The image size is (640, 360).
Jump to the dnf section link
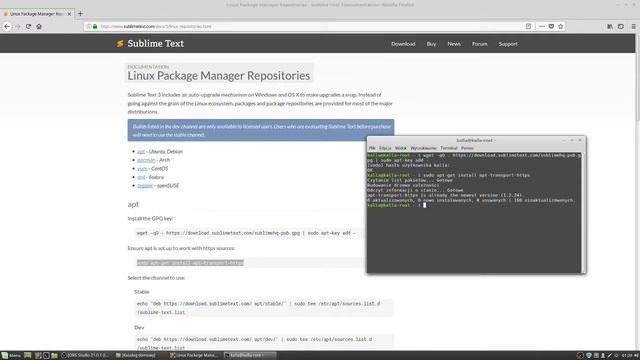pyautogui.click(x=141, y=177)
